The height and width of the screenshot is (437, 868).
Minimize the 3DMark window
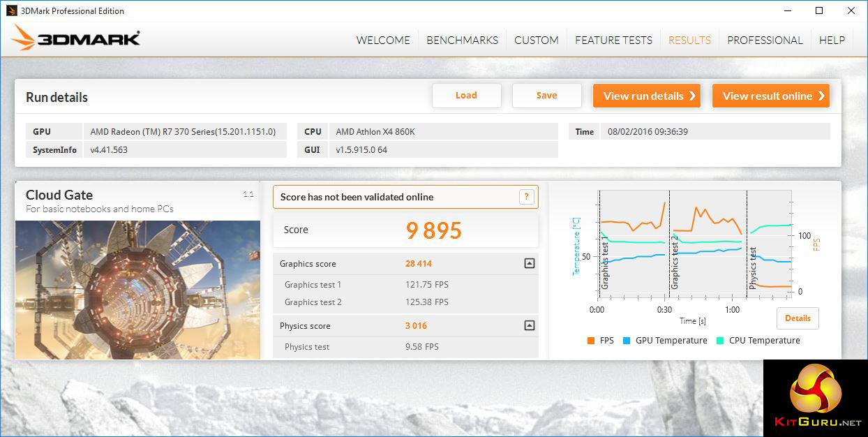pos(788,10)
